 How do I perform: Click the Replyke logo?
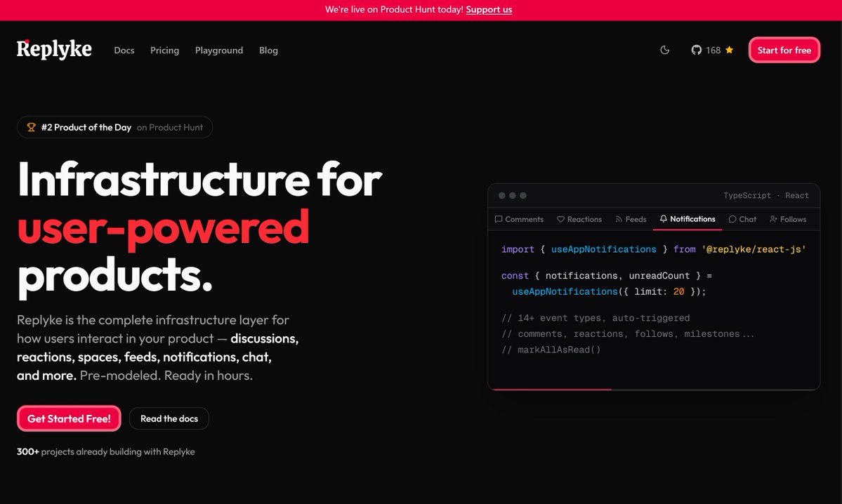tap(54, 49)
